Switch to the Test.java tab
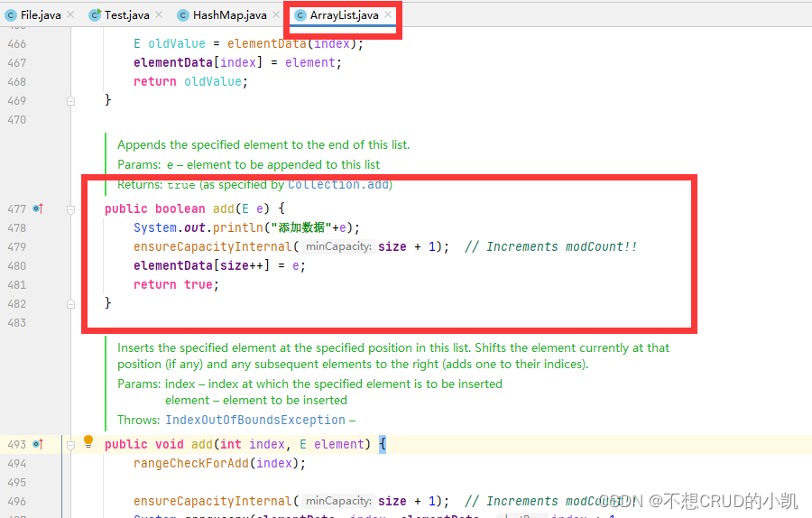The height and width of the screenshot is (518, 812). 127,15
